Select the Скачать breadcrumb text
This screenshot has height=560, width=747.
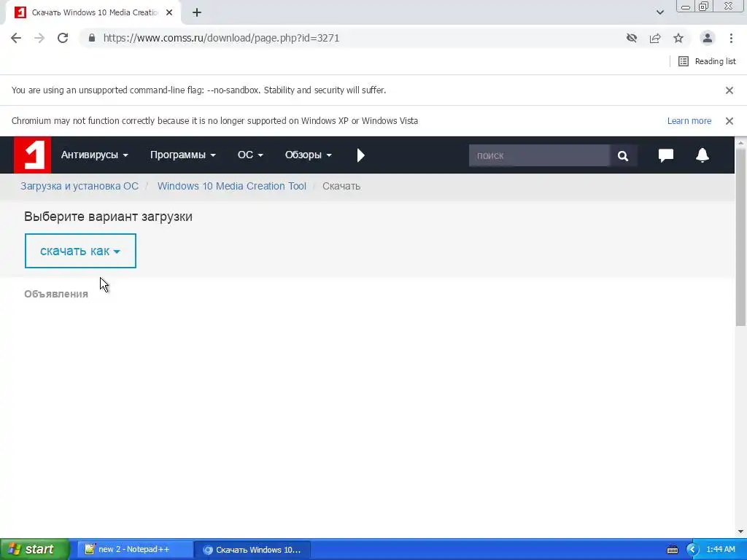pos(341,186)
